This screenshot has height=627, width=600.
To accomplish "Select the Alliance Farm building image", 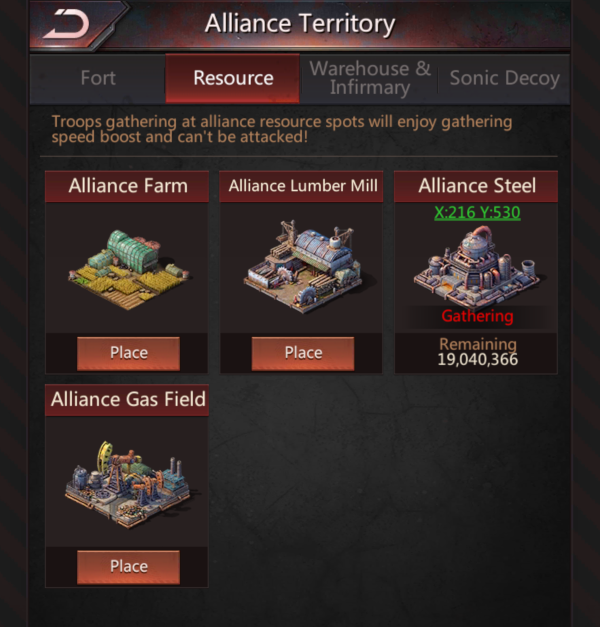I will 129,269.
